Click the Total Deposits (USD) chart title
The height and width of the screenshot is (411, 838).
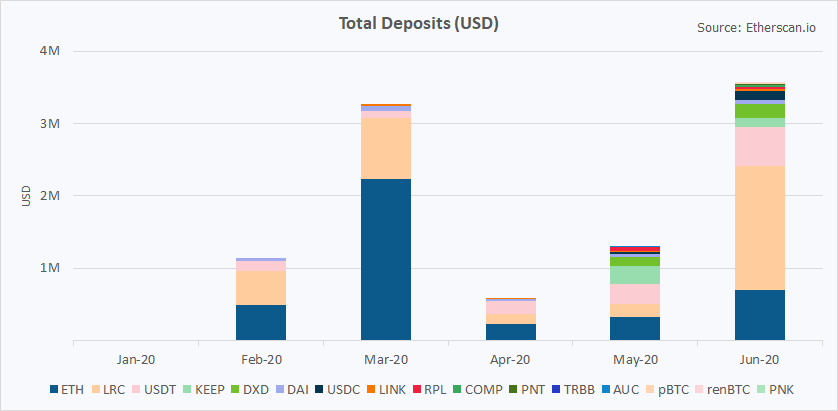[419, 23]
